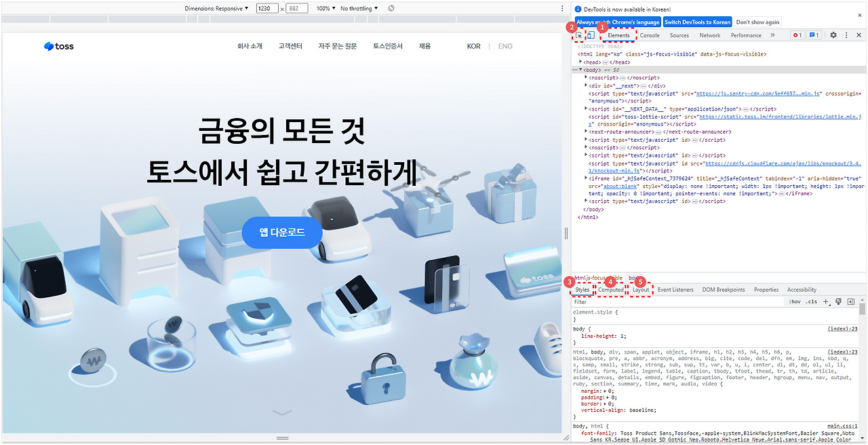868x445 pixels.
Task: Toggle element state :hov button
Action: coord(795,302)
